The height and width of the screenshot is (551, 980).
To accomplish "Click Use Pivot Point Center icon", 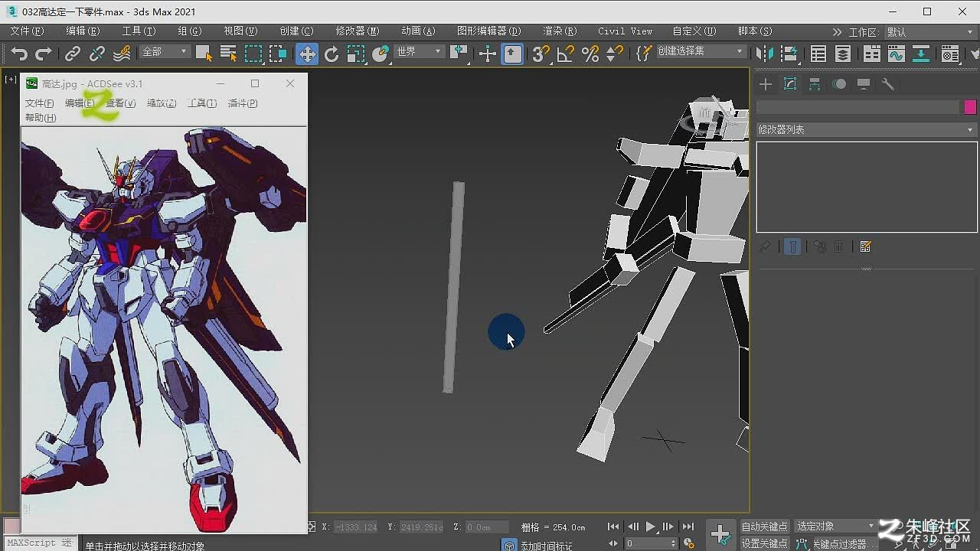I will pyautogui.click(x=459, y=54).
